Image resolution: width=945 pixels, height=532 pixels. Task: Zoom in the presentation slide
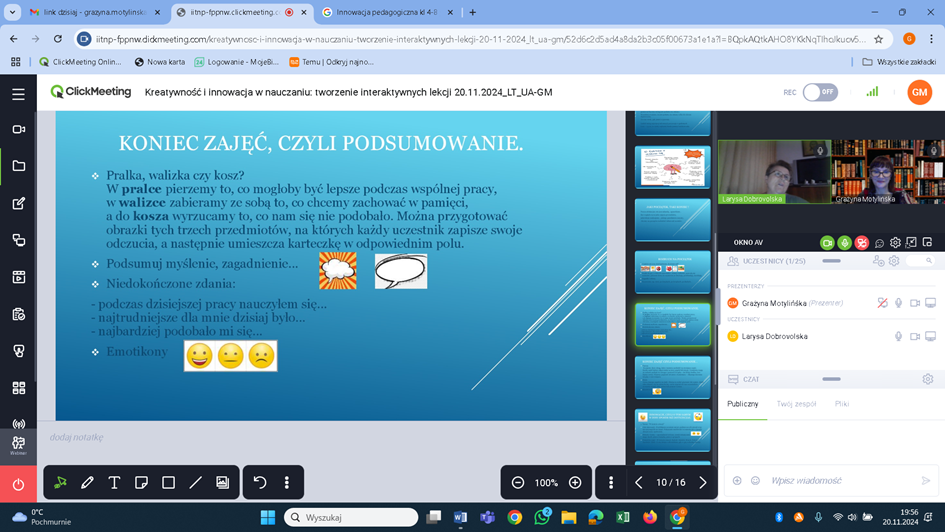click(575, 483)
